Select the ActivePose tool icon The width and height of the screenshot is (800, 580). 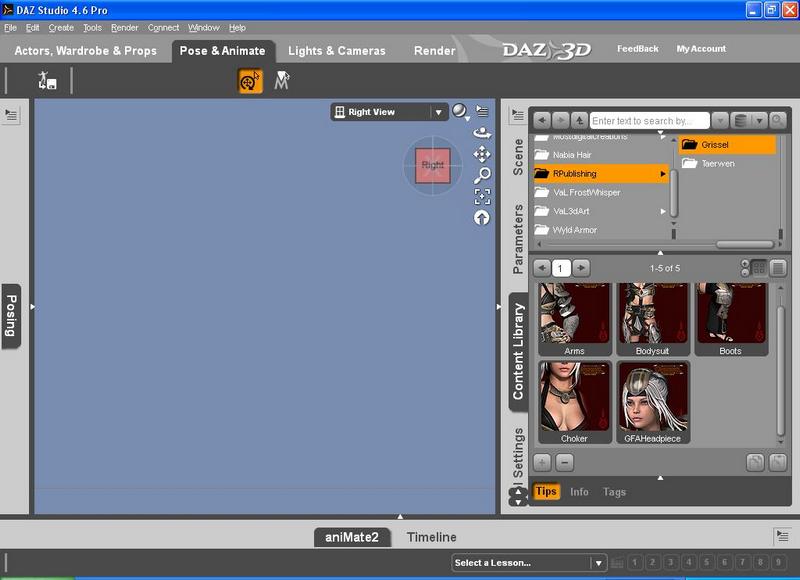[x=282, y=81]
